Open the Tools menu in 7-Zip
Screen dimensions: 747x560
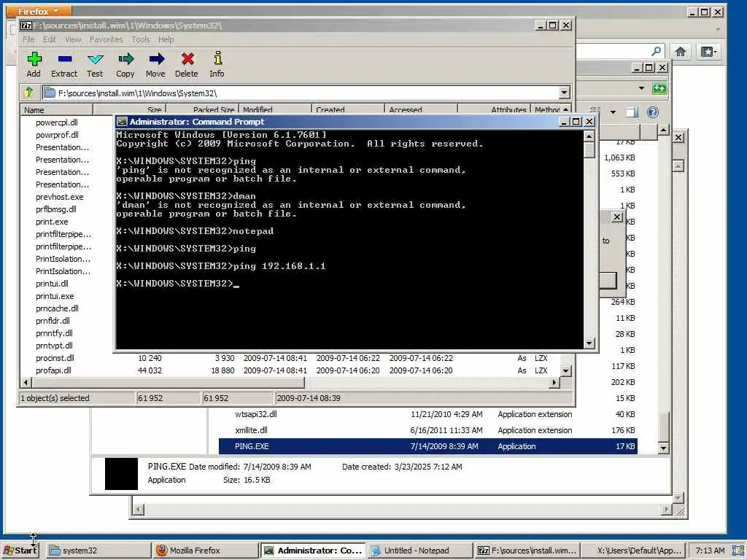141,39
